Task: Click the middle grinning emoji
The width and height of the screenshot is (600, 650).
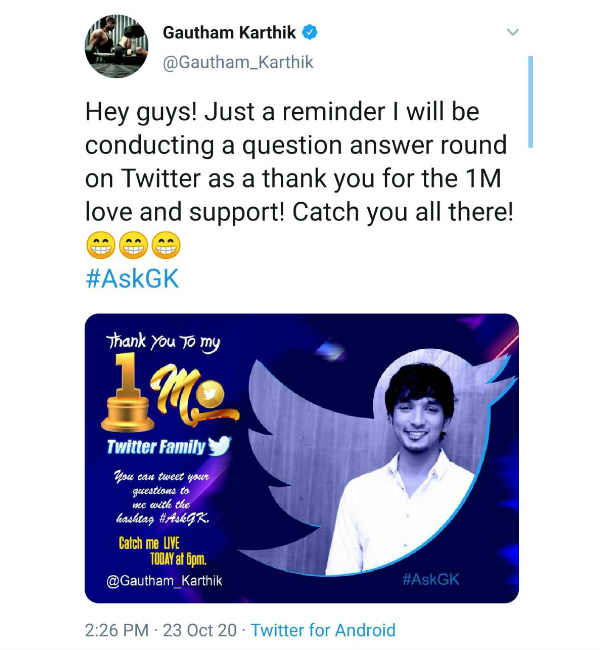Action: click(x=134, y=245)
